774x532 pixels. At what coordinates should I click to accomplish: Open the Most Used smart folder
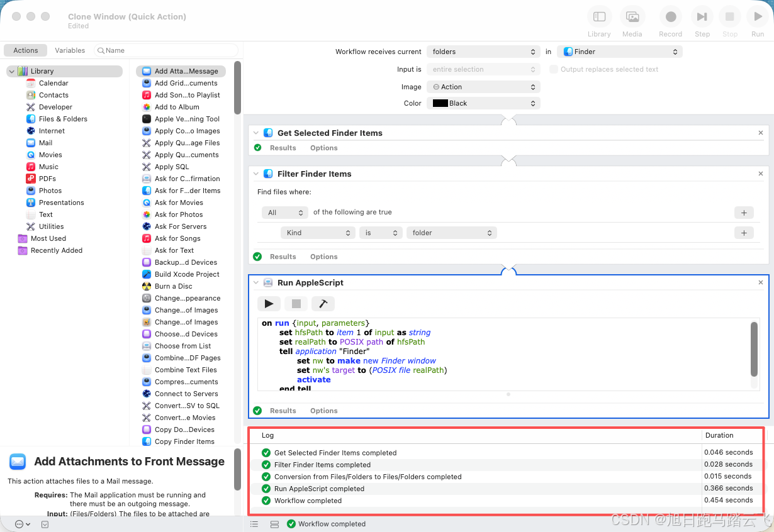[48, 238]
